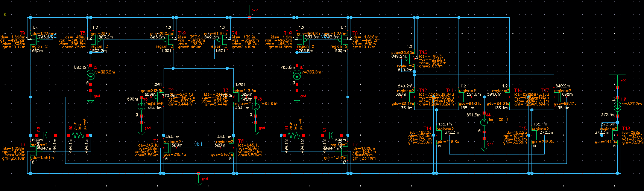Select current source I2 symbol
The height and width of the screenshot is (191, 644).
91,74
